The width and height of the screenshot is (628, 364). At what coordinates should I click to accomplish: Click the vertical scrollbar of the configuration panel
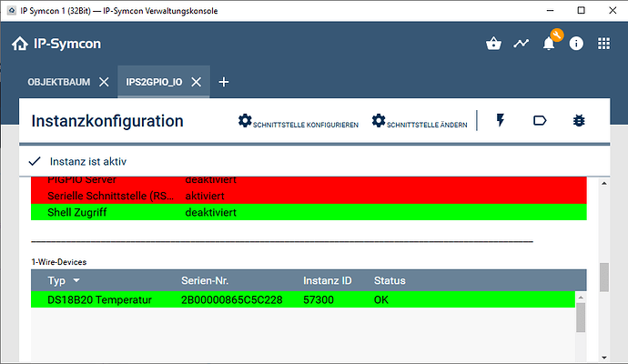(x=603, y=277)
